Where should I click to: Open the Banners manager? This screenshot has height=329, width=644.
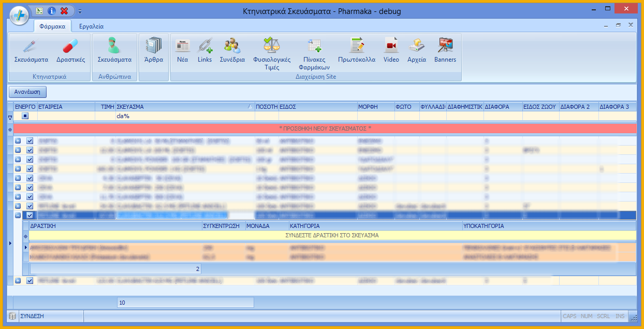click(x=444, y=52)
